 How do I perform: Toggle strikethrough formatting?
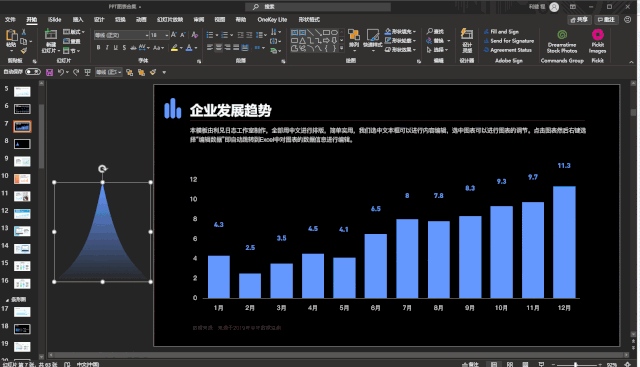pyautogui.click(x=133, y=48)
